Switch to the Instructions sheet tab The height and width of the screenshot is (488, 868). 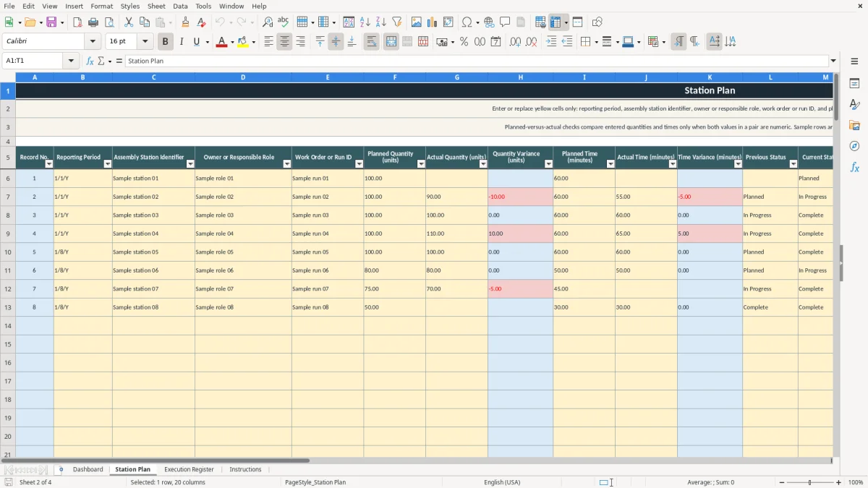coord(245,469)
